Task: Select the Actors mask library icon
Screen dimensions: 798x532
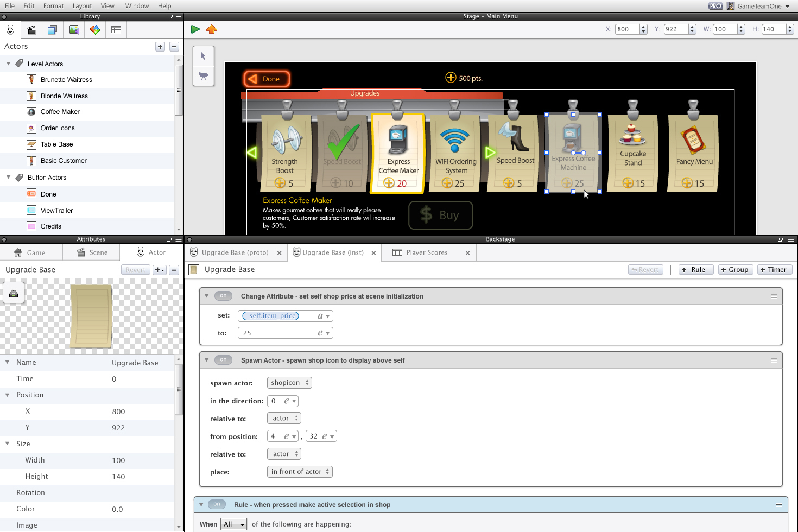Action: tap(10, 30)
